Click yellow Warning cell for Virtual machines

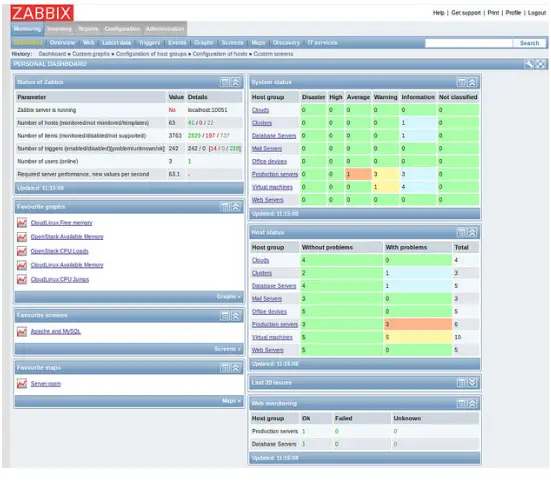click(x=386, y=187)
